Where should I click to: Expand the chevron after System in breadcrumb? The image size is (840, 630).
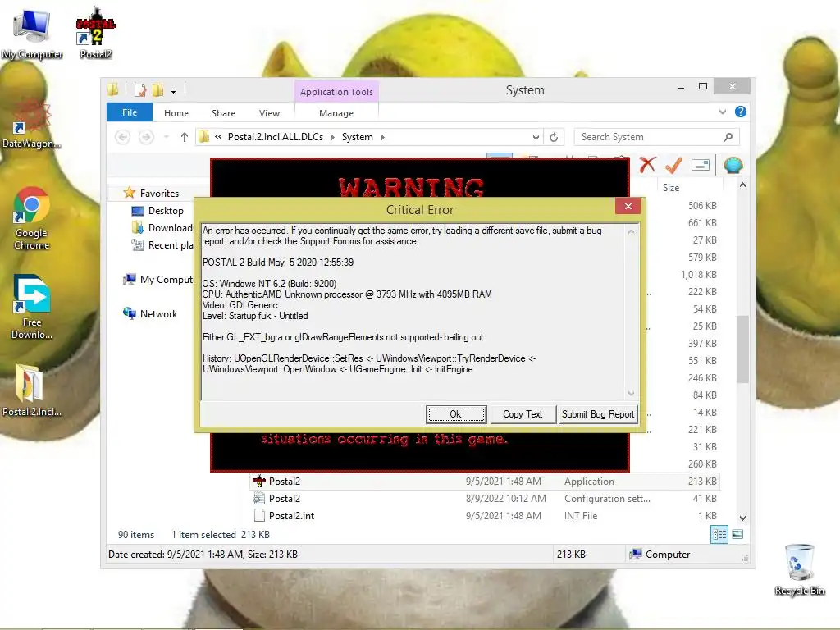click(x=382, y=137)
